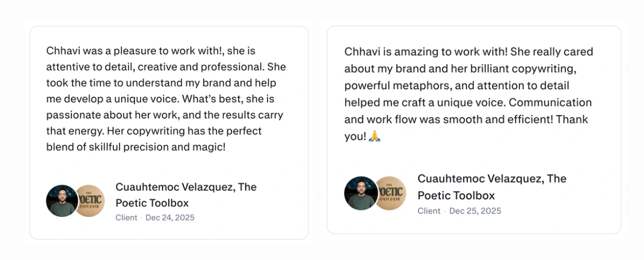Click the 'and work flow was smooth and efficient' line
The image size is (644, 260).
(x=466, y=120)
